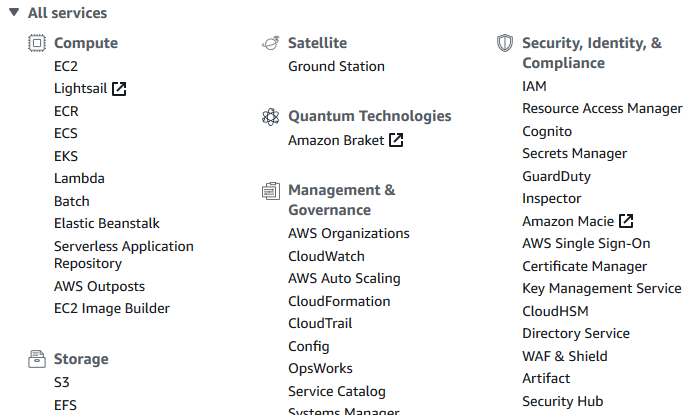The height and width of the screenshot is (415, 685).
Task: Open Amazon Braket link
Action: (x=336, y=140)
